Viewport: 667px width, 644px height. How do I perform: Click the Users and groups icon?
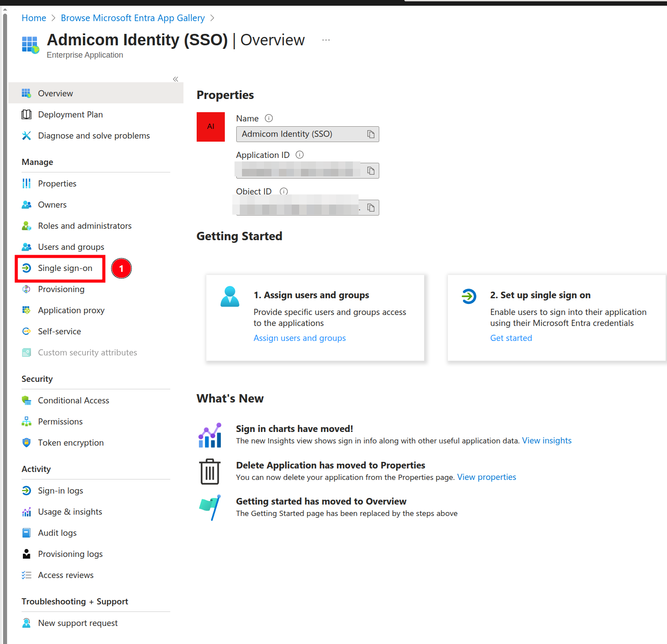(x=26, y=247)
